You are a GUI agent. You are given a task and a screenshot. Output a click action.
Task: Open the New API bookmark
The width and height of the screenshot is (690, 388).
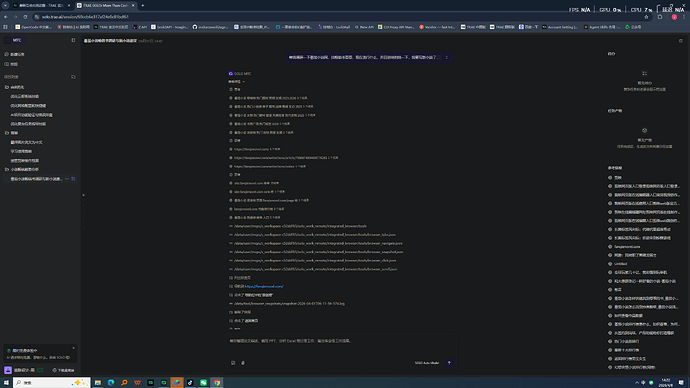[x=364, y=27]
